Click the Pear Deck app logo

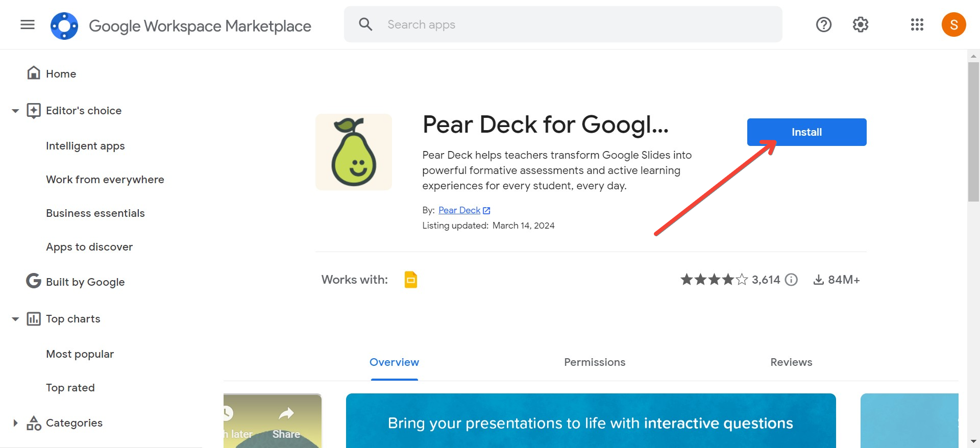(354, 152)
